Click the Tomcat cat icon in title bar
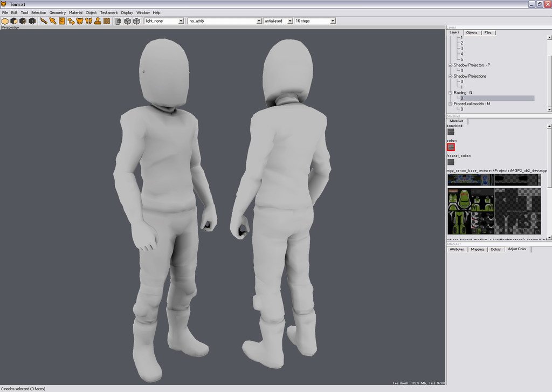This screenshot has width=552, height=392. 4,4
